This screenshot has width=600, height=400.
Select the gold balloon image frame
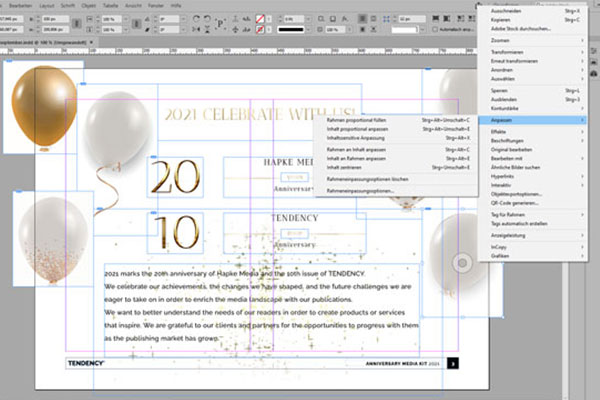(43, 107)
